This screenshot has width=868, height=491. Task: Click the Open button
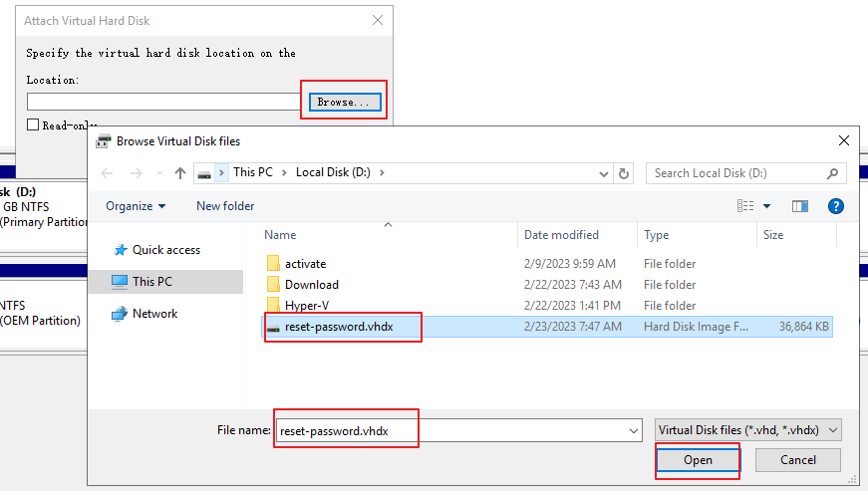(x=698, y=460)
